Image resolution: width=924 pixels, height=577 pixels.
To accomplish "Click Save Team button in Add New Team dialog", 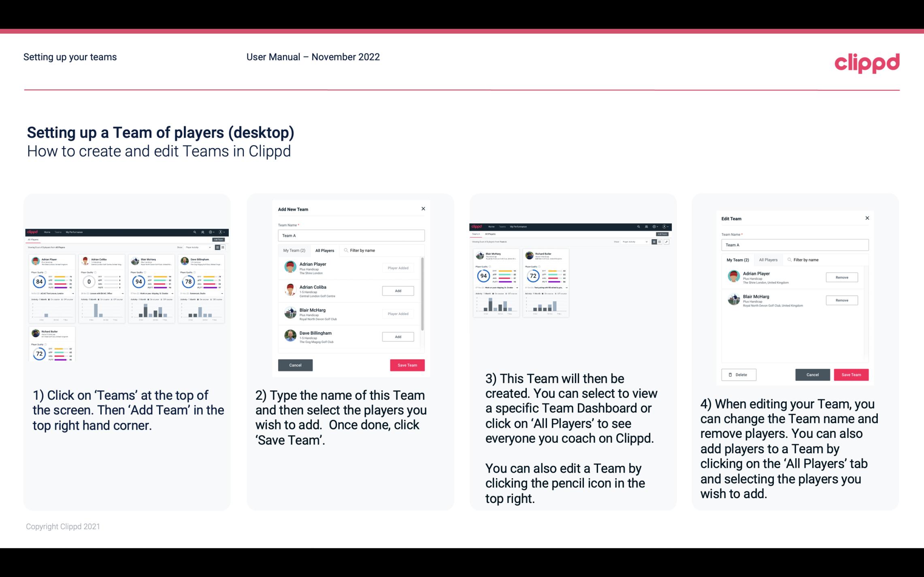I will [407, 364].
